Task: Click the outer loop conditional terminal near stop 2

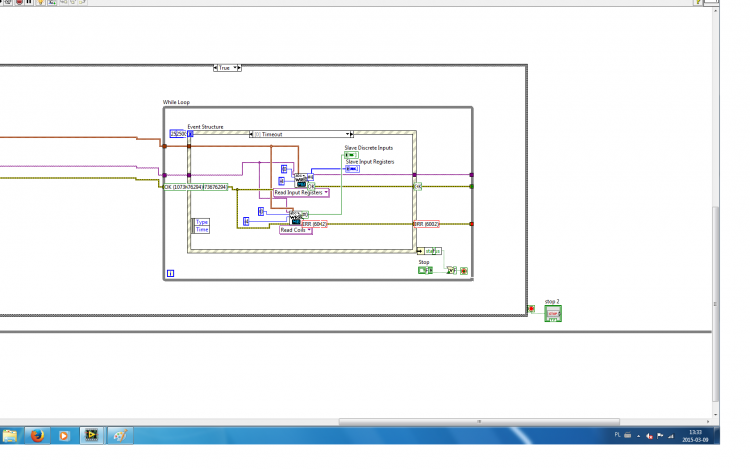Action: click(531, 309)
